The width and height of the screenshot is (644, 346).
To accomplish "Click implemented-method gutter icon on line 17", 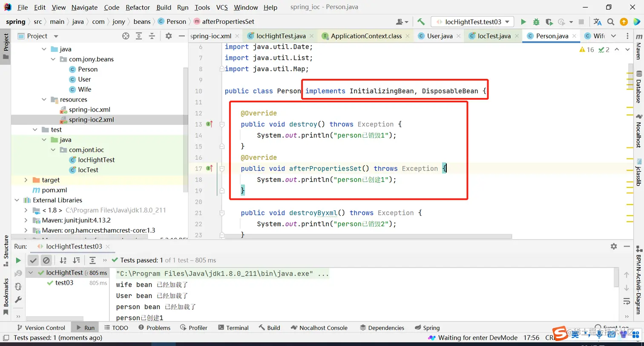I will [209, 168].
